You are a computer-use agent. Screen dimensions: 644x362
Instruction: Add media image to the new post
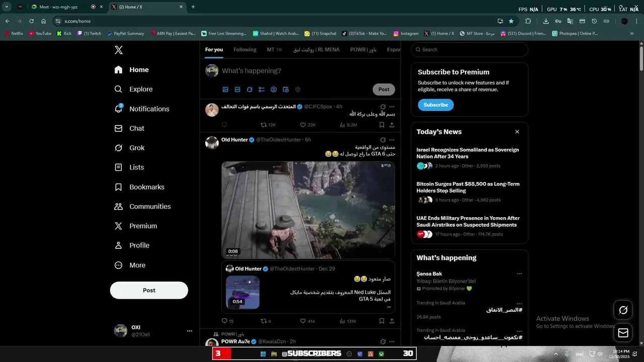pos(225,89)
